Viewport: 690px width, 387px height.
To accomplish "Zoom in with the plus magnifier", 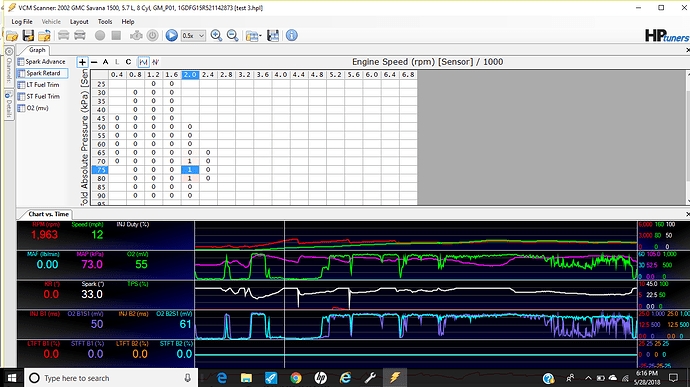I will click(216, 36).
